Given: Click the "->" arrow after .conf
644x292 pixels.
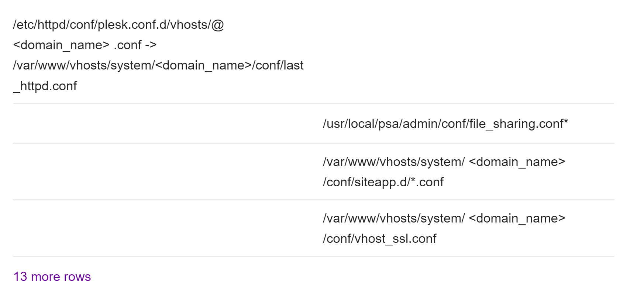Looking at the screenshot, I should (x=151, y=45).
